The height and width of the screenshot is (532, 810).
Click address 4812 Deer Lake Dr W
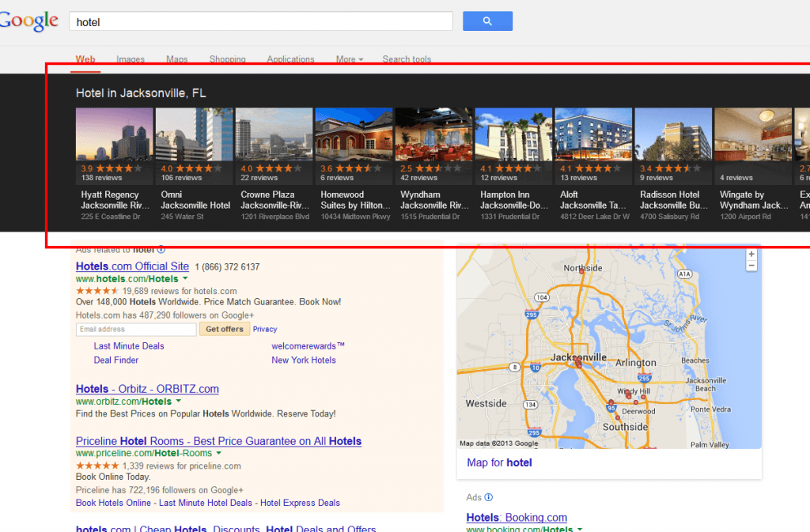coord(595,217)
